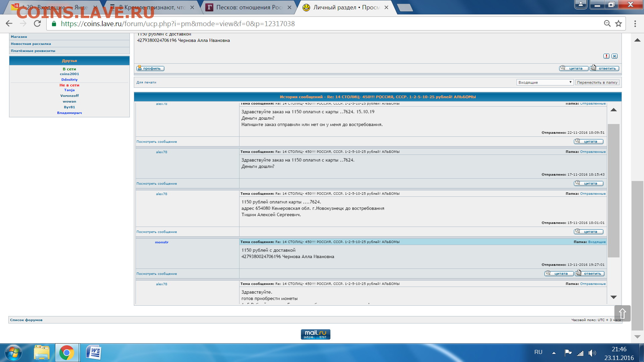
Task: Open the taskbar clock and date
Action: point(619,353)
